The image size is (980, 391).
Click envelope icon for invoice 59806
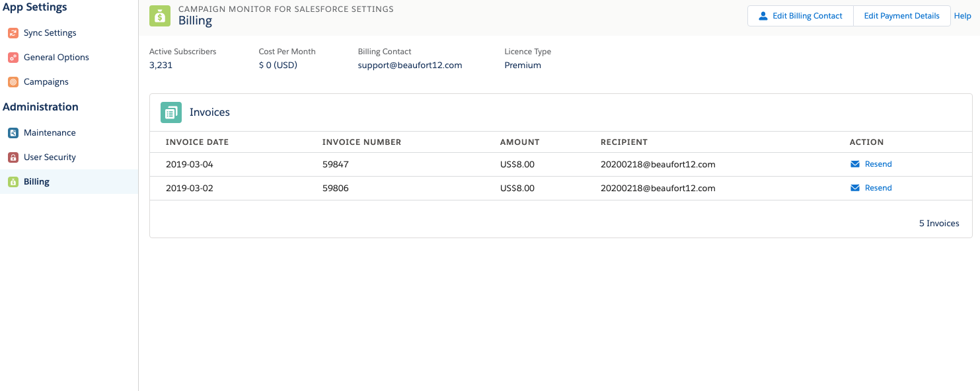coord(855,188)
